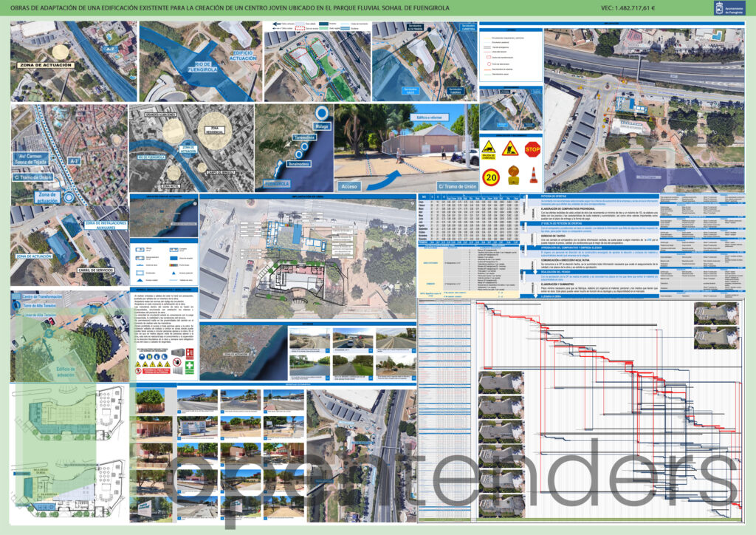Click the Edificio a reformar label
This screenshot has height=535, width=756.
(430, 117)
